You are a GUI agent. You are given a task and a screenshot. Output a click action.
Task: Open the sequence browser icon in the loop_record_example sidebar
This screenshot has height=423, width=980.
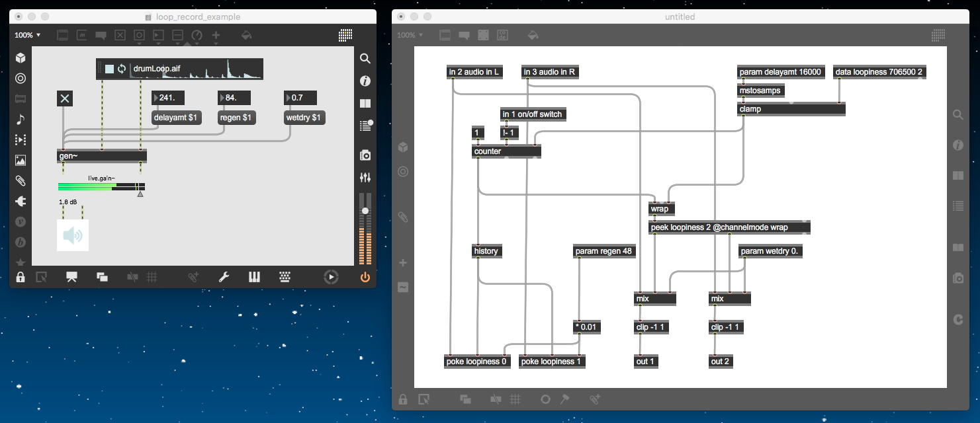[21, 140]
